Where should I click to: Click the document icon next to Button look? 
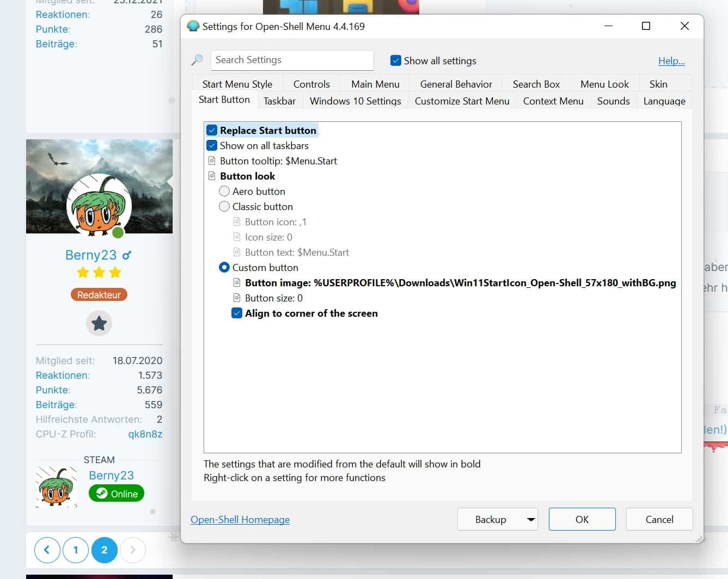coord(212,176)
